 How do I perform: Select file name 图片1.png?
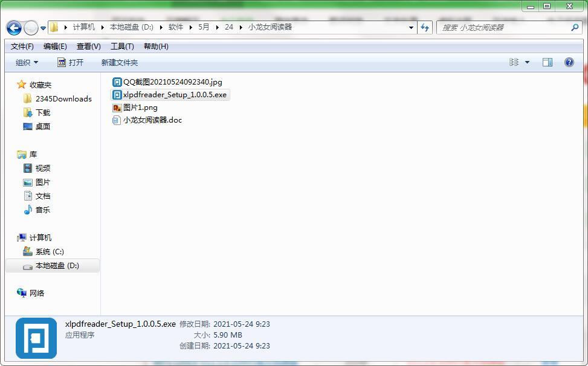(140, 108)
